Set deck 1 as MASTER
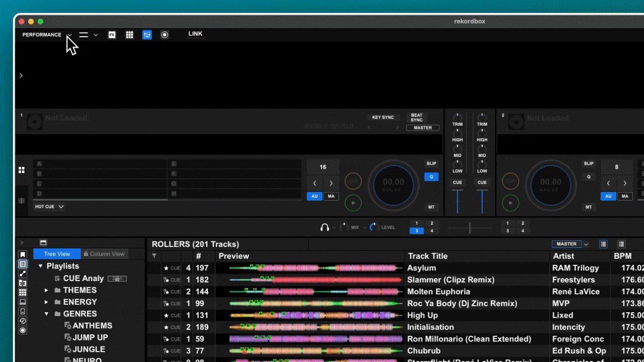This screenshot has width=644, height=362. 423,128
